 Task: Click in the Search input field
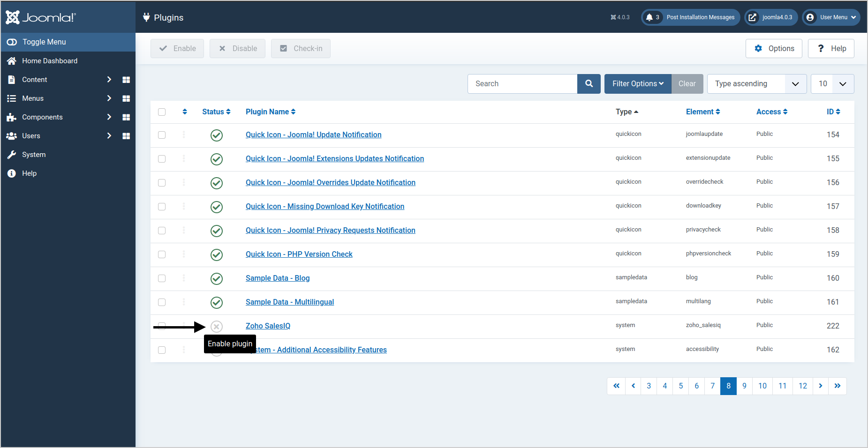click(522, 84)
